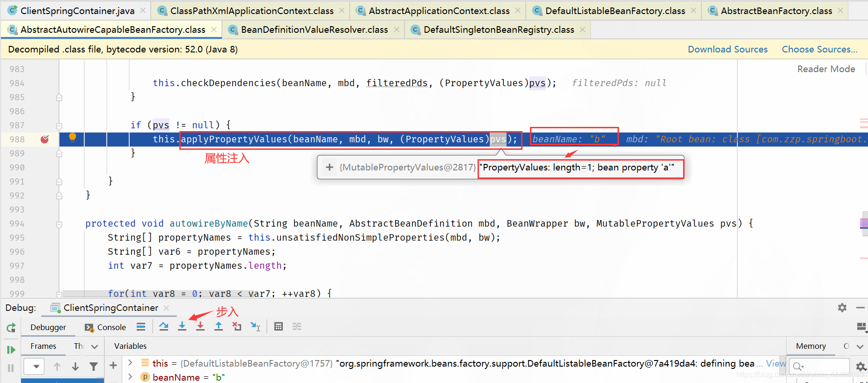This screenshot has height=383, width=868.
Task: Click Step Over in debug toolbar
Action: pyautogui.click(x=163, y=326)
